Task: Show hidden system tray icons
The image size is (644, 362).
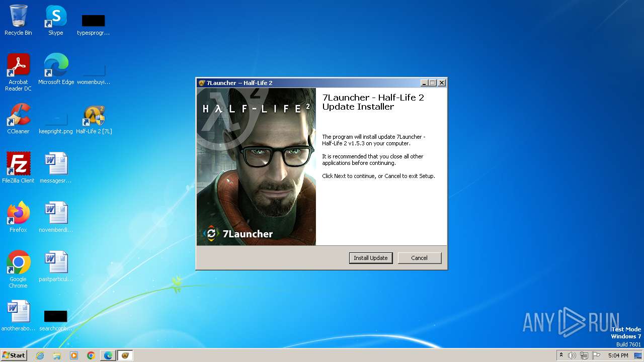Action: 561,355
